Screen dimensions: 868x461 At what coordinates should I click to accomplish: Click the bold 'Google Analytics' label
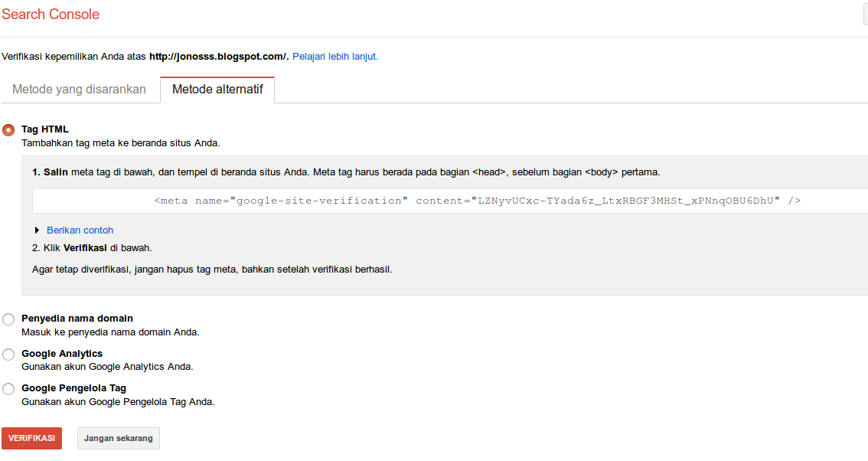(62, 354)
